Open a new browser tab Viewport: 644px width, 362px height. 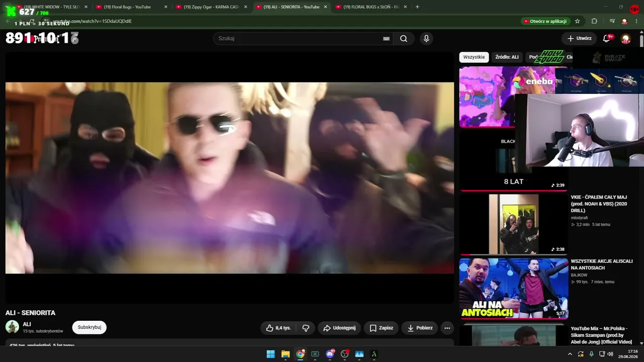(417, 7)
